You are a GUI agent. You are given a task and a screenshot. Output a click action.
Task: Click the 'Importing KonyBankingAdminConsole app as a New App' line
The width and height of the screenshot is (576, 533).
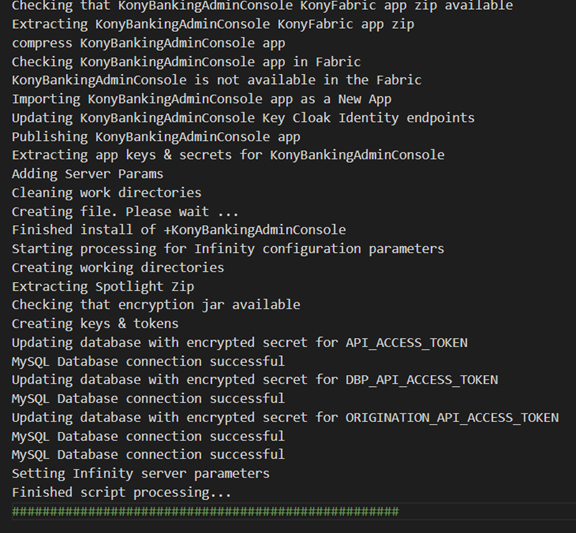[202, 99]
